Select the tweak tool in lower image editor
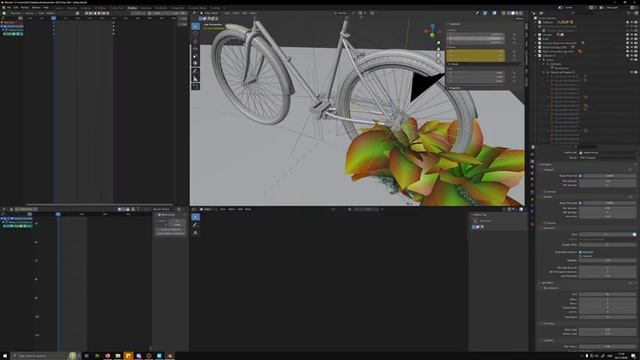This screenshot has width=640, height=360. coord(196,217)
